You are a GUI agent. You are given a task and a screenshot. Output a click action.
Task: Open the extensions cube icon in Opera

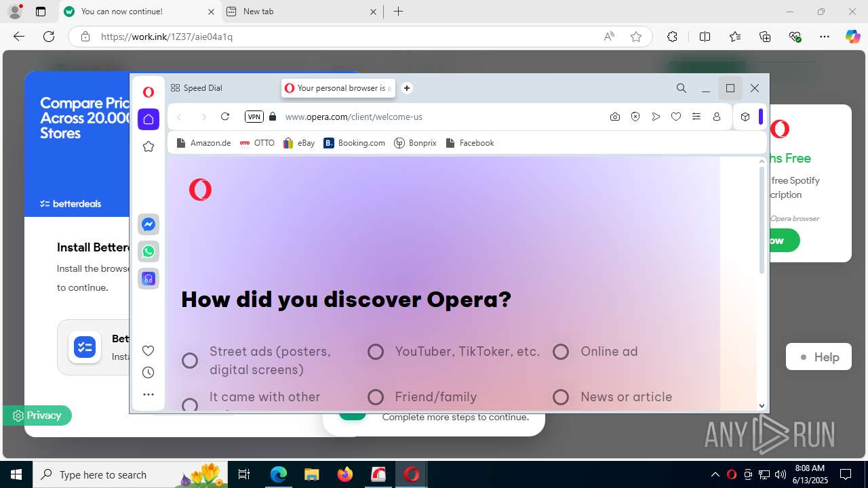[x=745, y=117]
